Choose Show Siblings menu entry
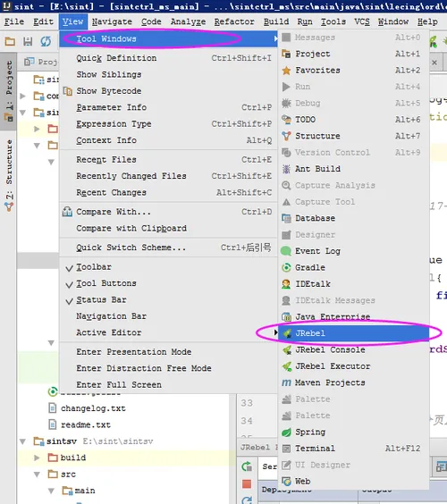The height and width of the screenshot is (504, 447). point(168,74)
